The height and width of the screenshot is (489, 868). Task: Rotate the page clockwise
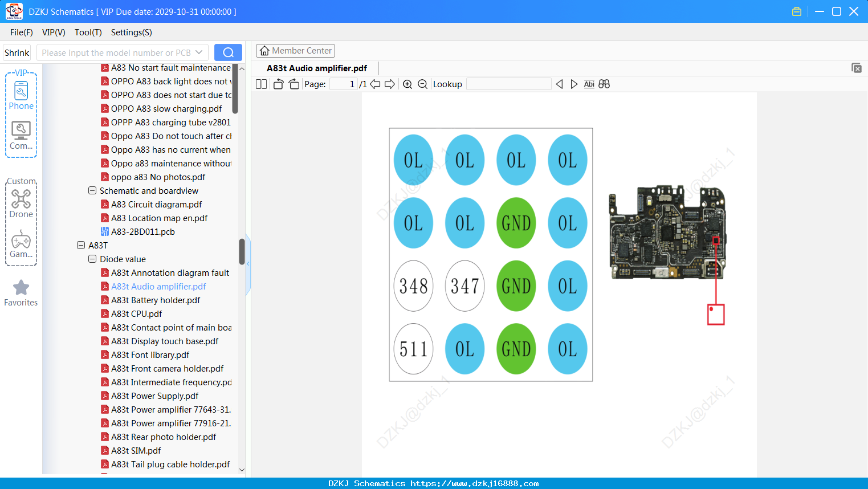pos(294,84)
